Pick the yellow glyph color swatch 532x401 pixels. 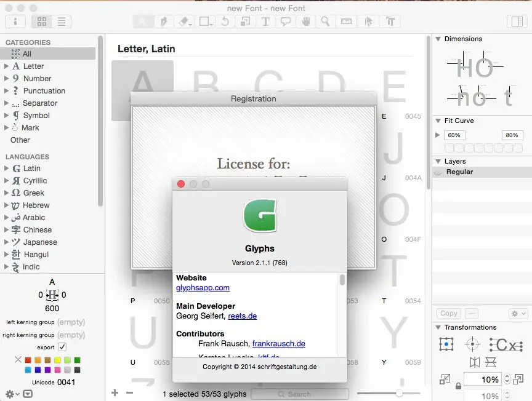coord(57,360)
